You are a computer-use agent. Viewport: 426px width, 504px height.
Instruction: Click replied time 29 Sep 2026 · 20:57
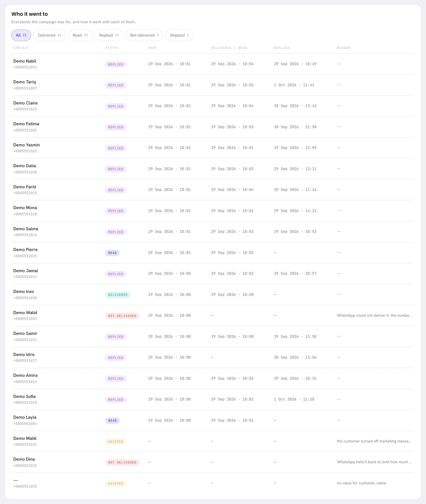click(295, 274)
